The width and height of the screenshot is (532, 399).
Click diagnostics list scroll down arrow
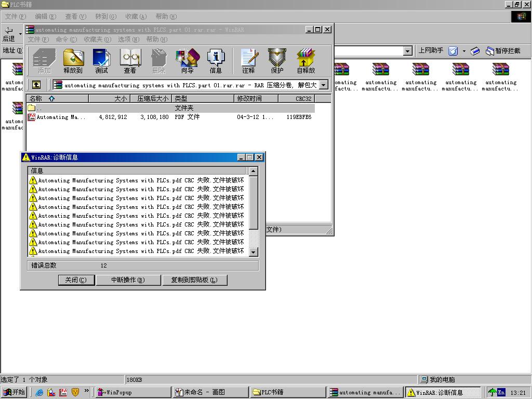(253, 252)
